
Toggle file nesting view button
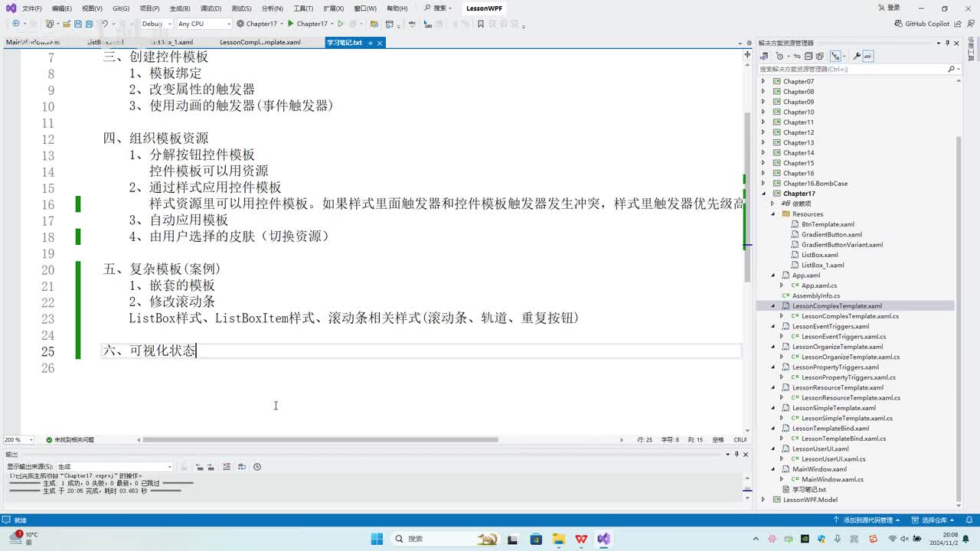[835, 56]
